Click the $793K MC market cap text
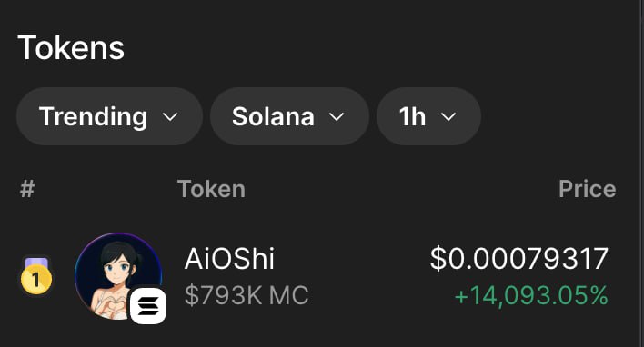The image size is (644, 347). [247, 295]
